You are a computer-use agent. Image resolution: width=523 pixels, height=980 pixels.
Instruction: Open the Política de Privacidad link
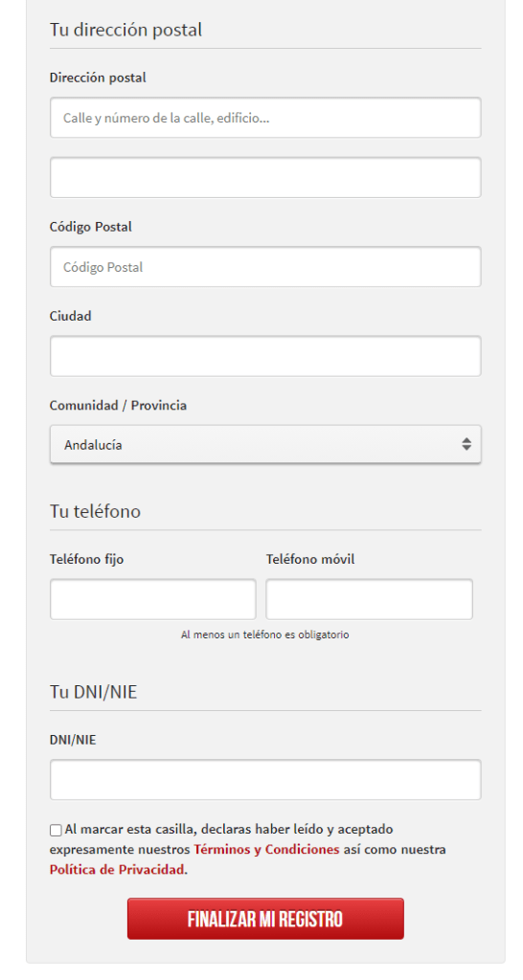point(117,869)
